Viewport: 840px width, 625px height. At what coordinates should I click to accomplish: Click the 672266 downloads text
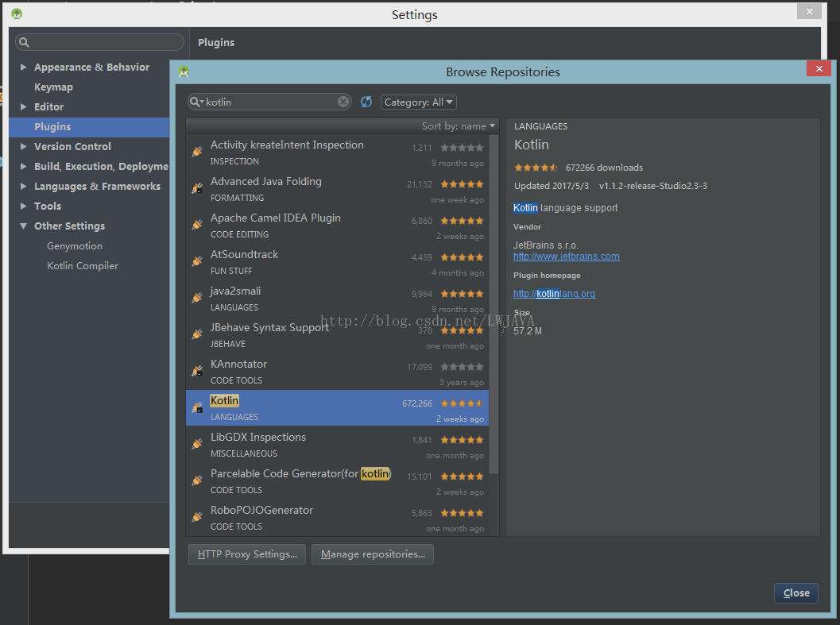click(x=604, y=168)
